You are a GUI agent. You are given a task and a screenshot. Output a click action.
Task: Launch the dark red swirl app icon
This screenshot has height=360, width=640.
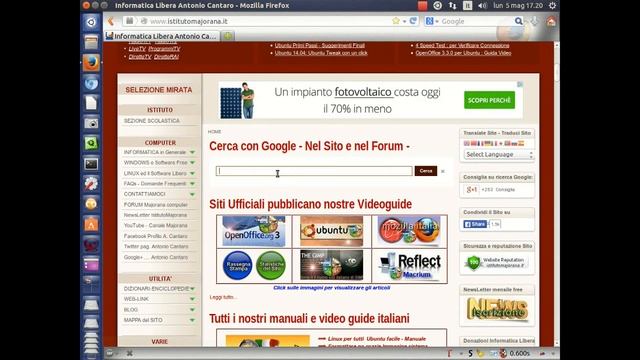pyautogui.click(x=91, y=244)
